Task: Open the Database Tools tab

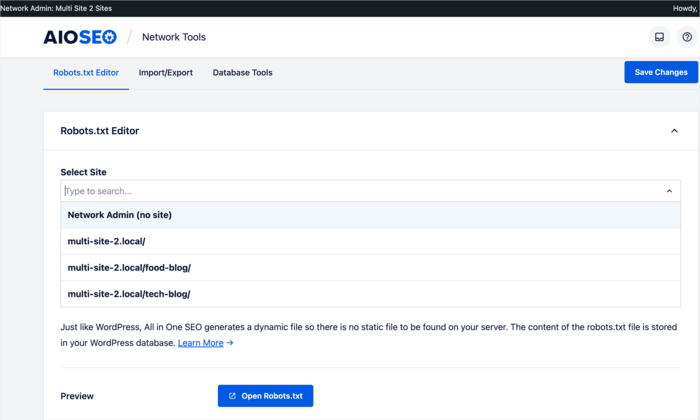Action: pyautogui.click(x=242, y=72)
